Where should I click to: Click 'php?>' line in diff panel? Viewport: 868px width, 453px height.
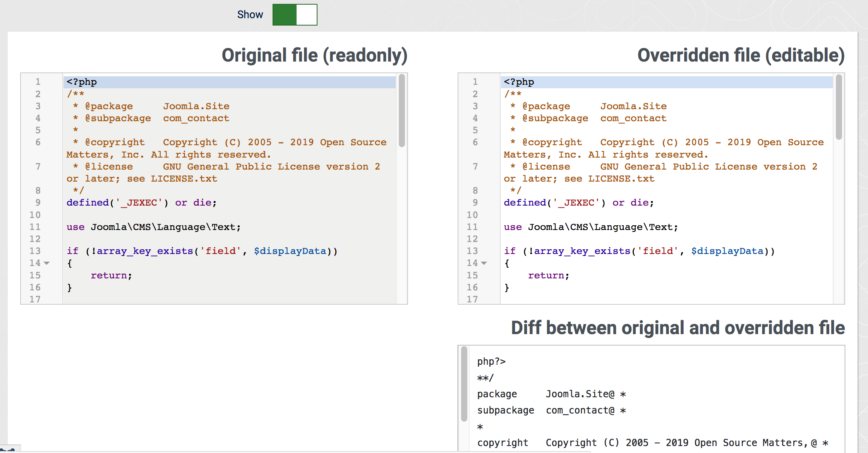[x=491, y=362]
